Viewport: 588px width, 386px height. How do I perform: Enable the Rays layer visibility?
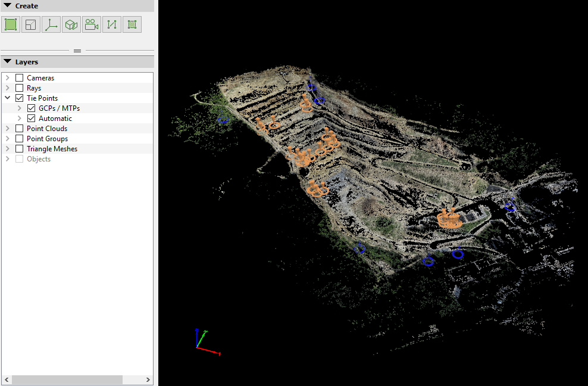point(19,88)
